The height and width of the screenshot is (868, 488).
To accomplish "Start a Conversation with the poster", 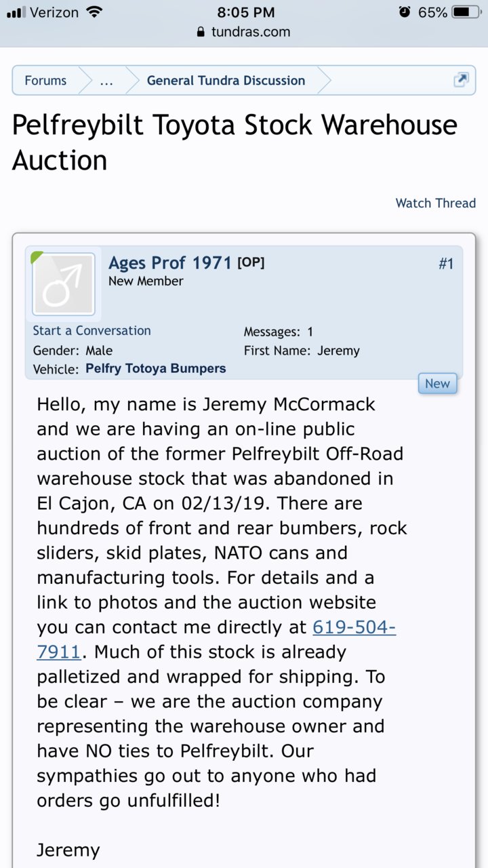I will [x=91, y=331].
